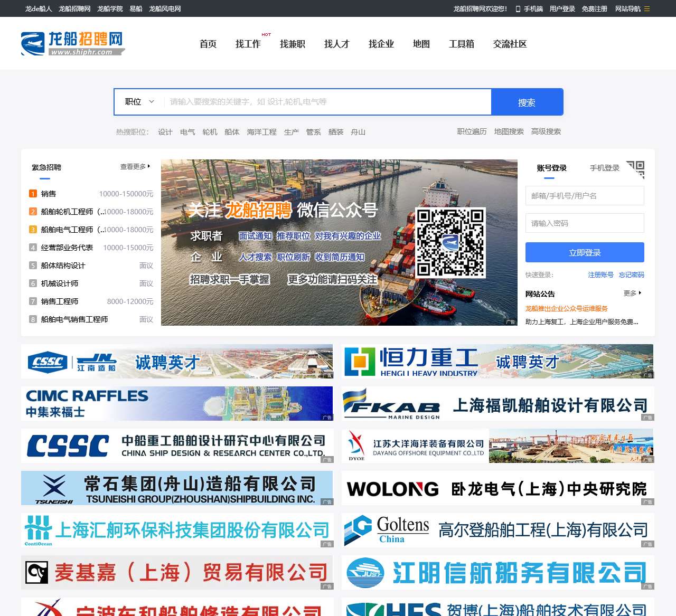Open the 交流社区 navigation item
The width and height of the screenshot is (676, 616).
(x=510, y=44)
